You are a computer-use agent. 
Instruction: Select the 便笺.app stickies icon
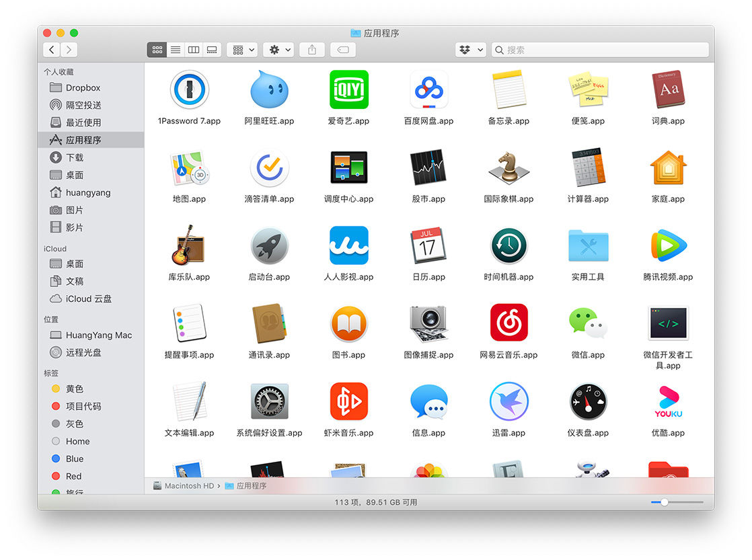[x=588, y=89]
